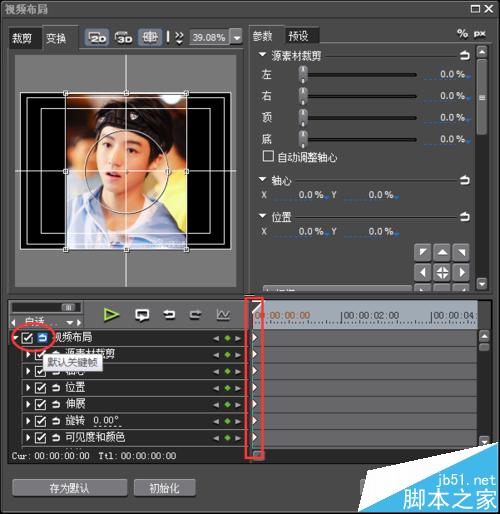Enable 自动调整轴心 checkbox
Image resolution: width=500 pixels, height=514 pixels.
[268, 156]
